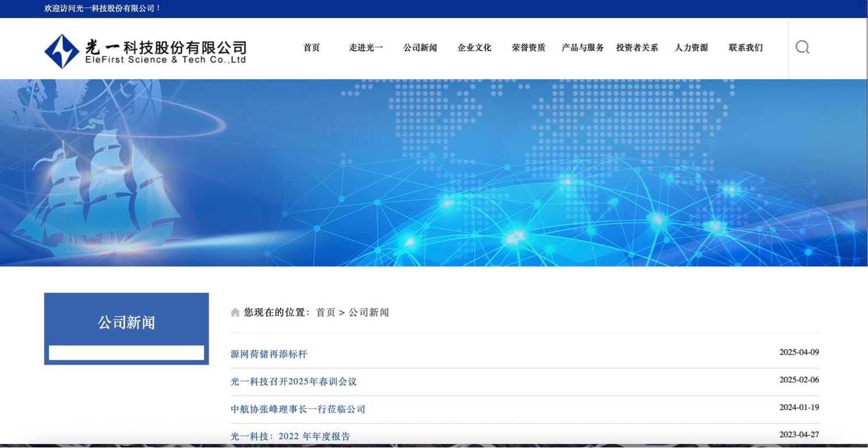Open news article 源网荷储再添标杆

pos(269,354)
